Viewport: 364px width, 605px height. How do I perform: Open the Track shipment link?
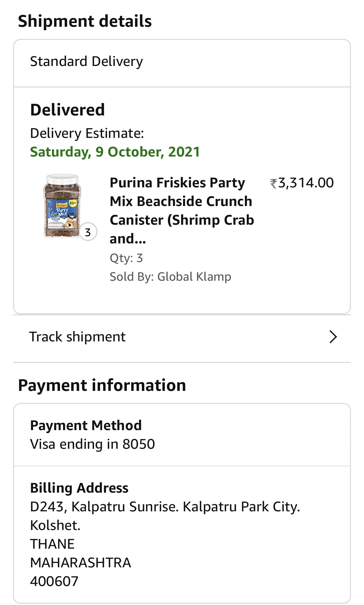click(77, 337)
